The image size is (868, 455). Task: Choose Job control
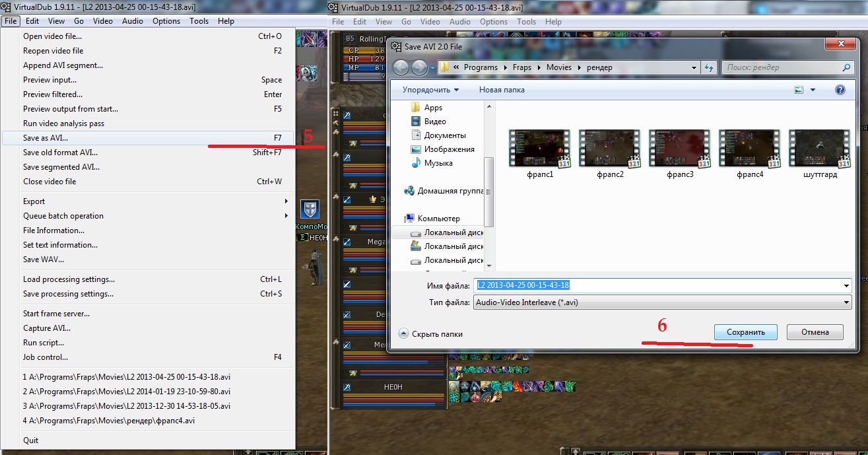[x=149, y=357]
